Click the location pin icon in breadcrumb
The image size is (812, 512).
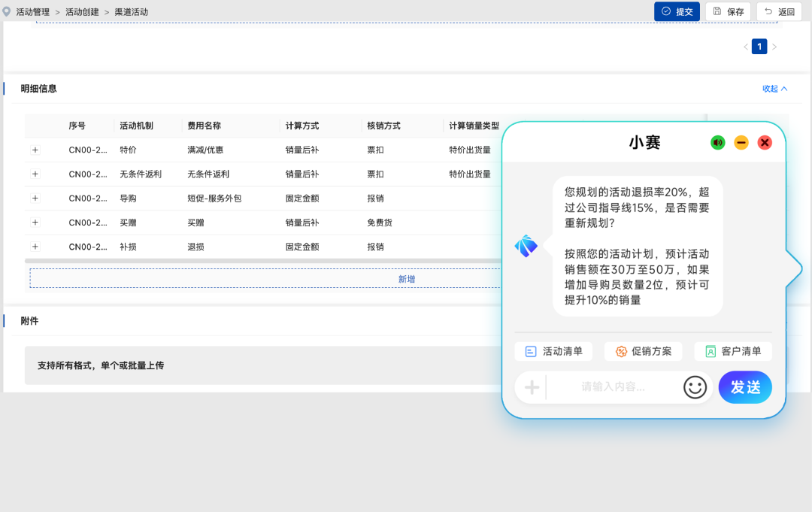pyautogui.click(x=8, y=11)
